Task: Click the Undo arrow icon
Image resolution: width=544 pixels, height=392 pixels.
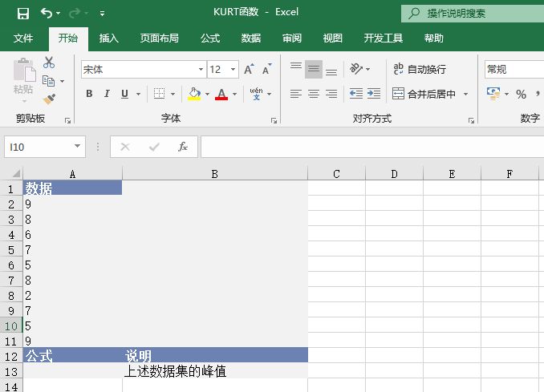Action: click(47, 13)
